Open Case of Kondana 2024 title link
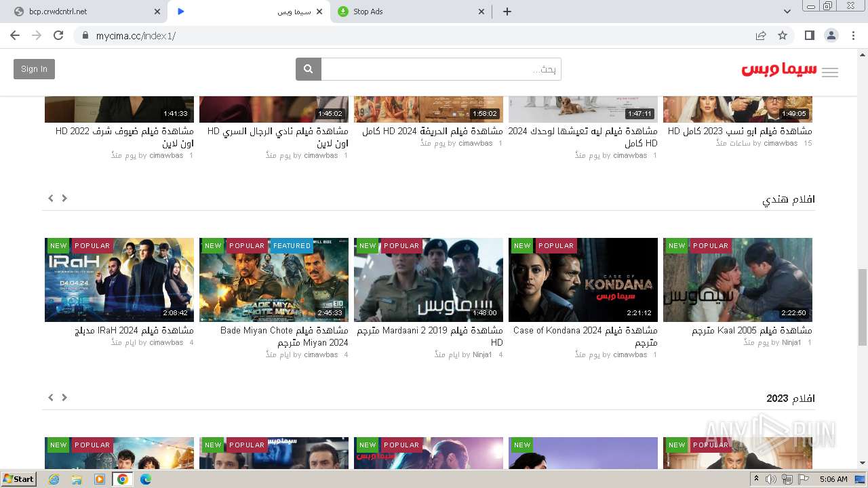This screenshot has height=488, width=868. pyautogui.click(x=585, y=337)
